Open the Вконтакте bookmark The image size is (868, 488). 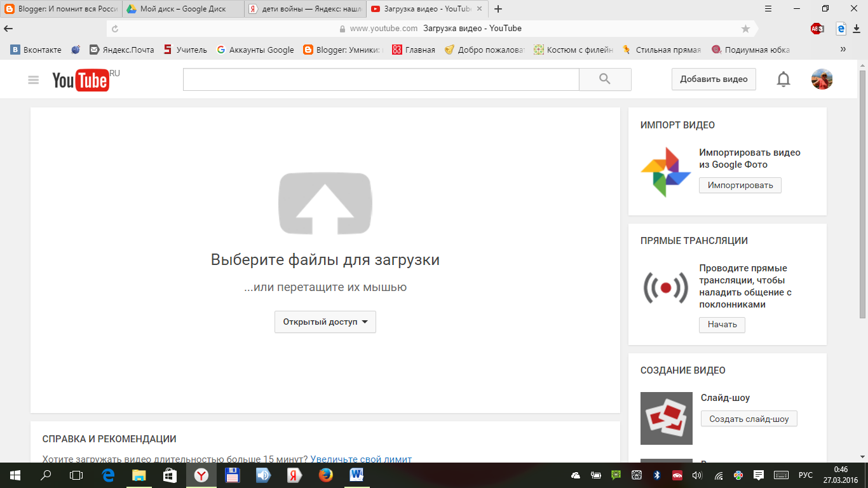(x=36, y=50)
